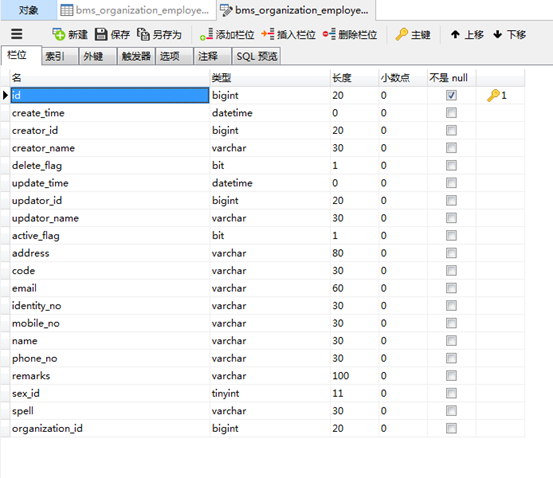
Task: Click the 类型 column header
Action: pyautogui.click(x=270, y=78)
